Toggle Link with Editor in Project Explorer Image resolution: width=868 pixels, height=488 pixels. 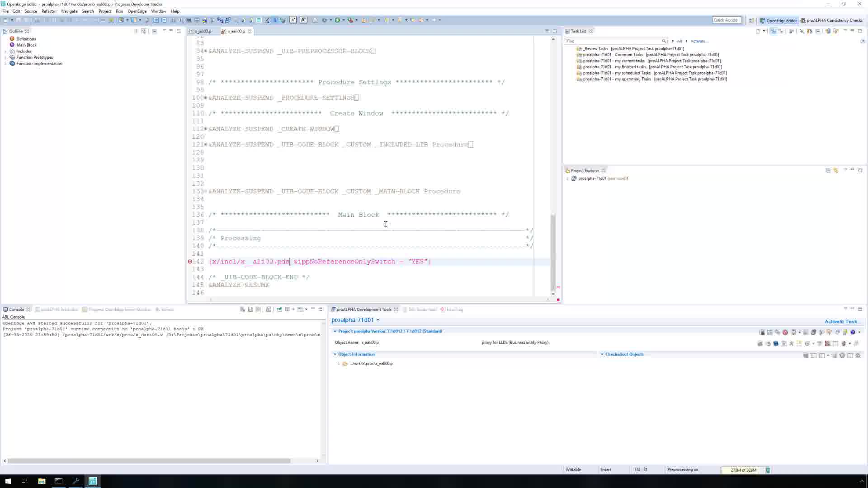pos(836,170)
